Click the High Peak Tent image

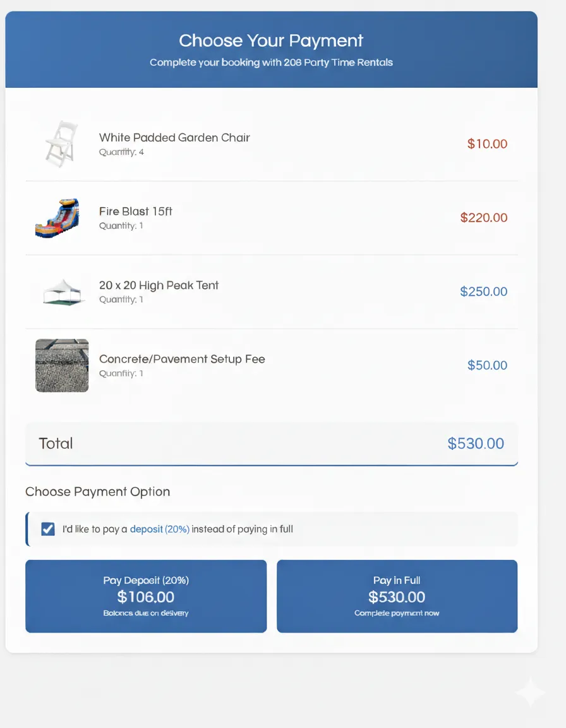point(63,293)
